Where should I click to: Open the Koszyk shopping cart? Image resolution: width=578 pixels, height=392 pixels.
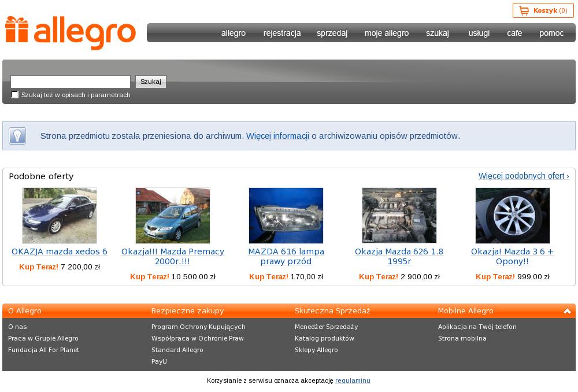pyautogui.click(x=543, y=10)
